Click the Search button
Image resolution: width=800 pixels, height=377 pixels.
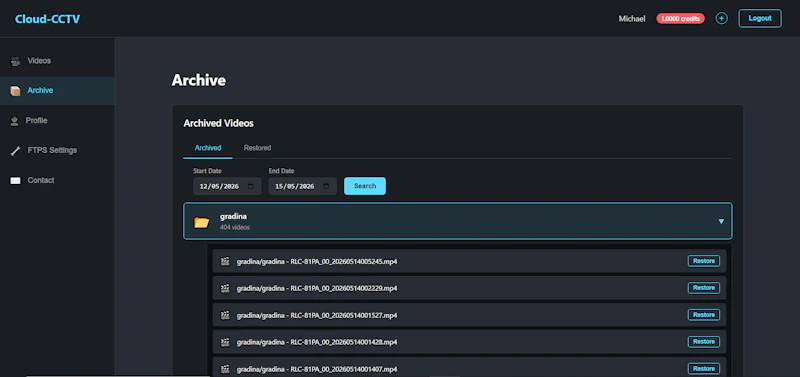[x=365, y=186]
